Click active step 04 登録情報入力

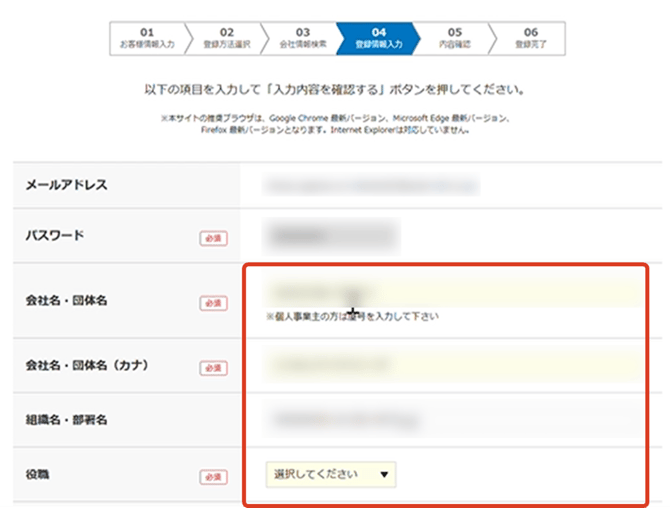coord(378,38)
